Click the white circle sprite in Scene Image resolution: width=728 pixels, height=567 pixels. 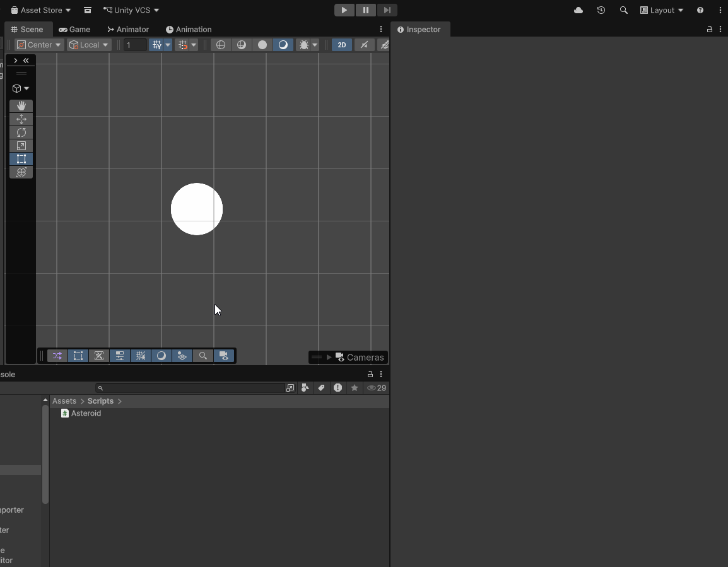[x=197, y=209]
